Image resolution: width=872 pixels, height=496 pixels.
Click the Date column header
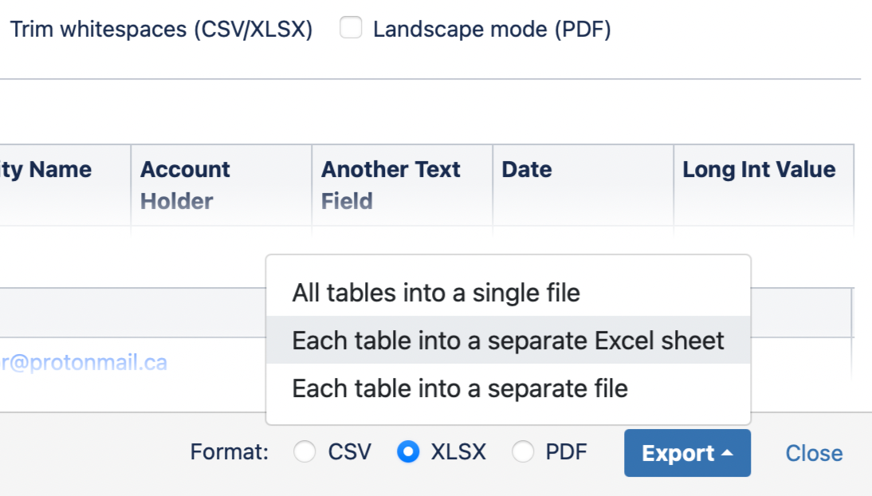[527, 170]
